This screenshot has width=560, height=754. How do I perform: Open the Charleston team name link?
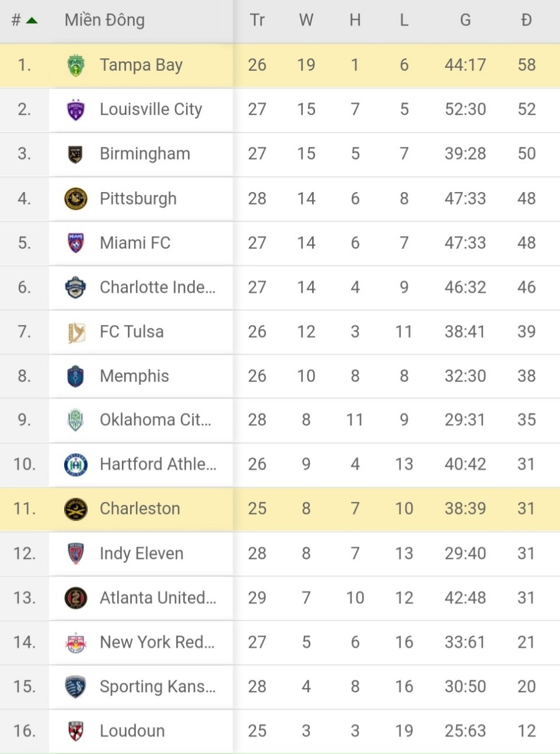click(x=140, y=509)
